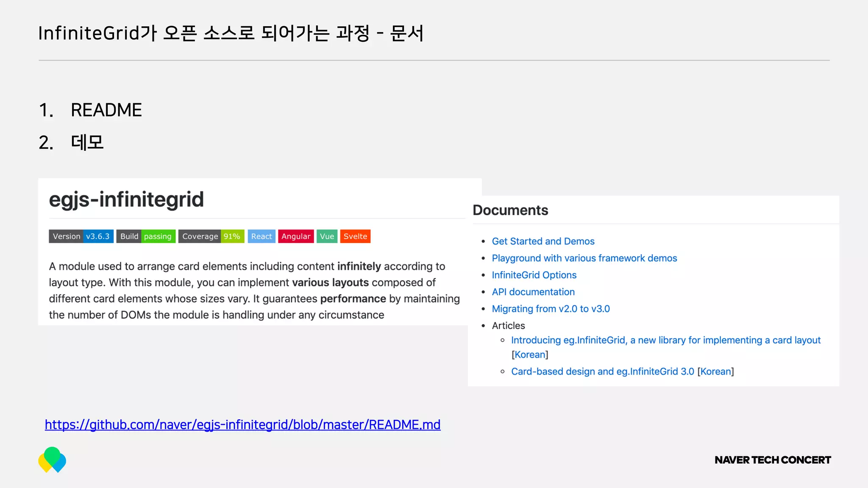Open the Korean link under Introducing eg.InfiniteGrid
Screen dimensions: 868x488
[530, 355]
